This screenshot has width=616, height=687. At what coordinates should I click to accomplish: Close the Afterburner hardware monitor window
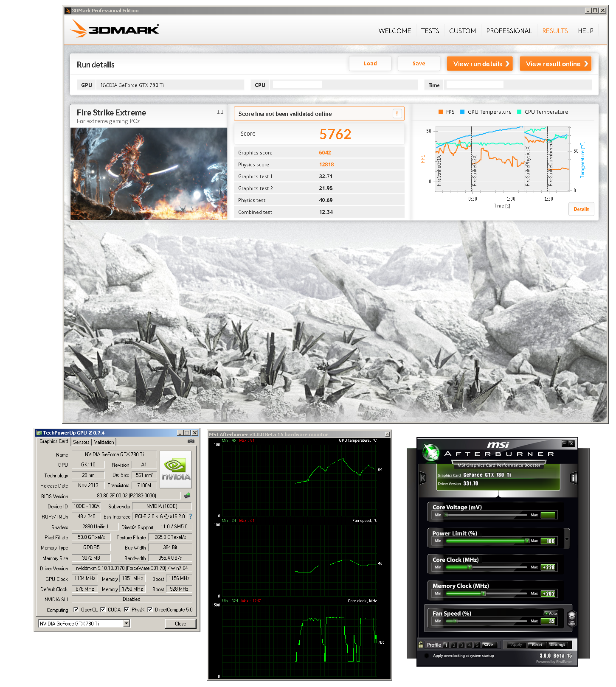[387, 434]
